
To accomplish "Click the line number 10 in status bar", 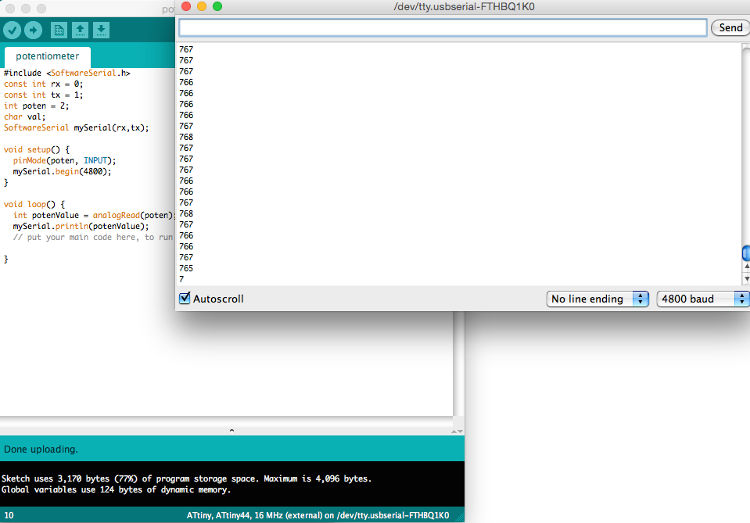I will [x=9, y=515].
